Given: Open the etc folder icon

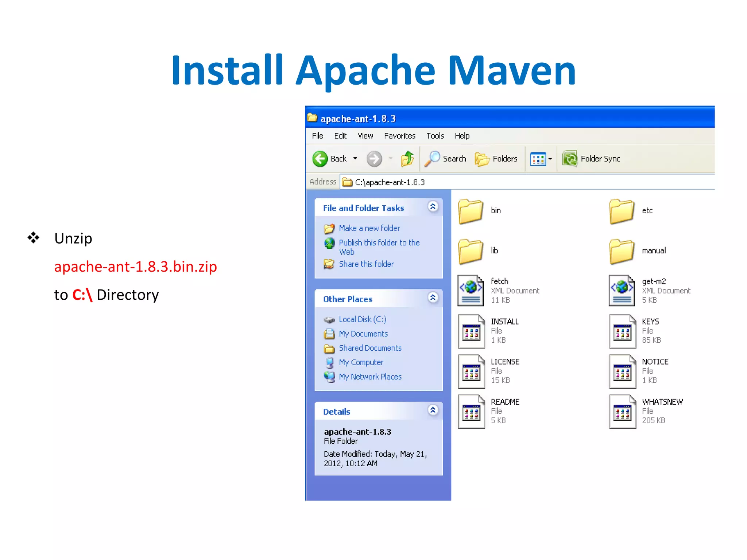Looking at the screenshot, I should [x=622, y=211].
